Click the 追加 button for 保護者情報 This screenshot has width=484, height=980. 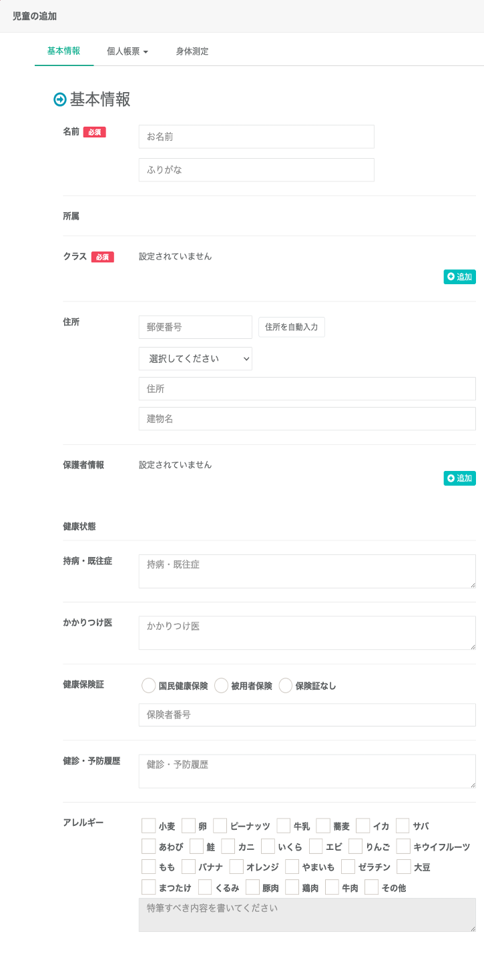[459, 478]
